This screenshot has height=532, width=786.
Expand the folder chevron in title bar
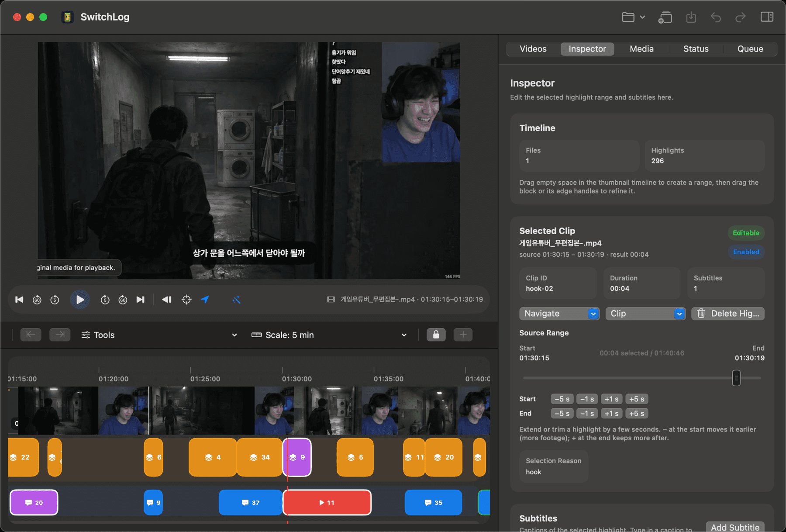[642, 17]
